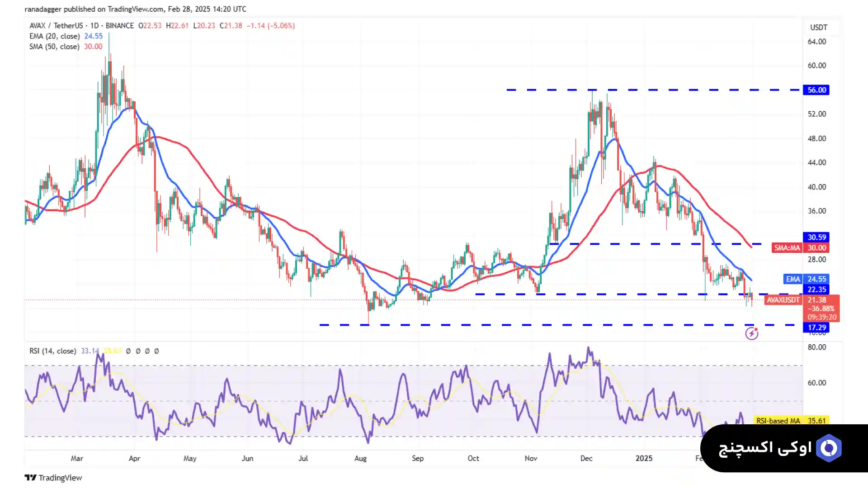
Task: Click the 48.00 price axis value
Action: point(817,138)
